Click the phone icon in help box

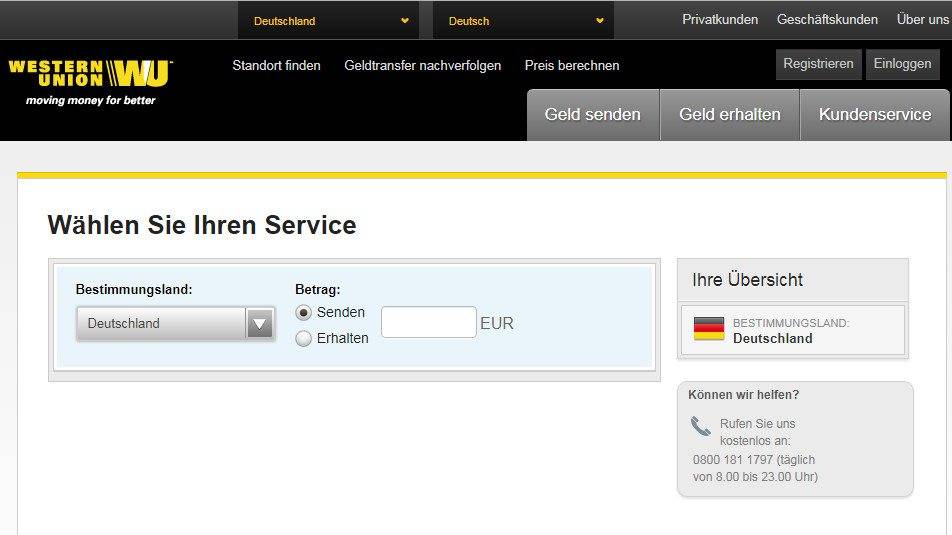[x=701, y=427]
